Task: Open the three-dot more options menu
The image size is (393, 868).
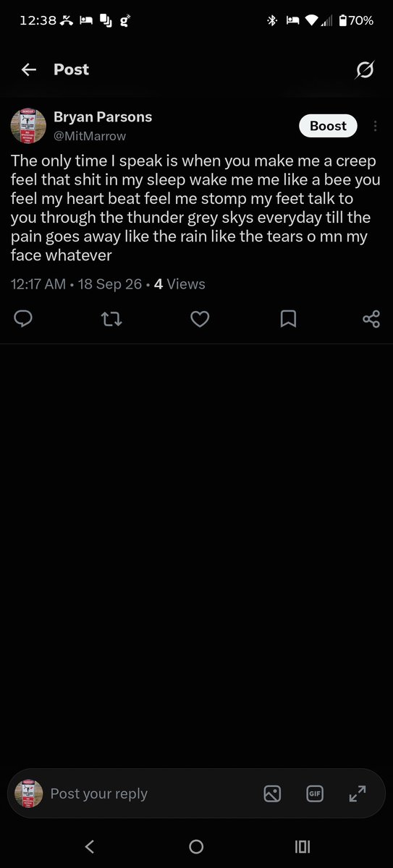Action: (x=375, y=126)
